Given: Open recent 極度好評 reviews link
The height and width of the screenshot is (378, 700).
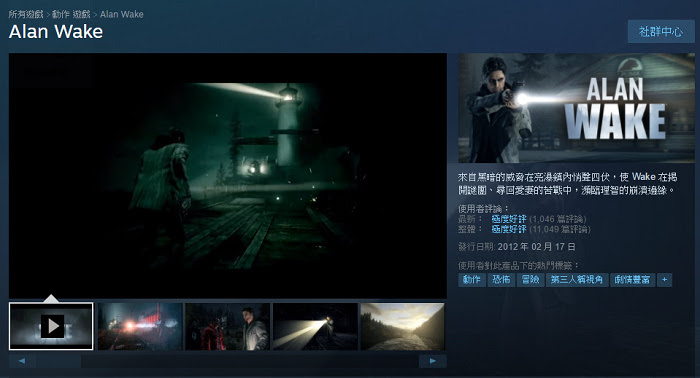Looking at the screenshot, I should tap(509, 219).
